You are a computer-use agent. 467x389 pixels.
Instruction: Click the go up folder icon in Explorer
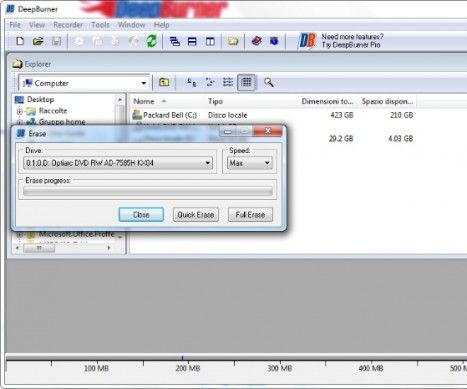pyautogui.click(x=164, y=82)
